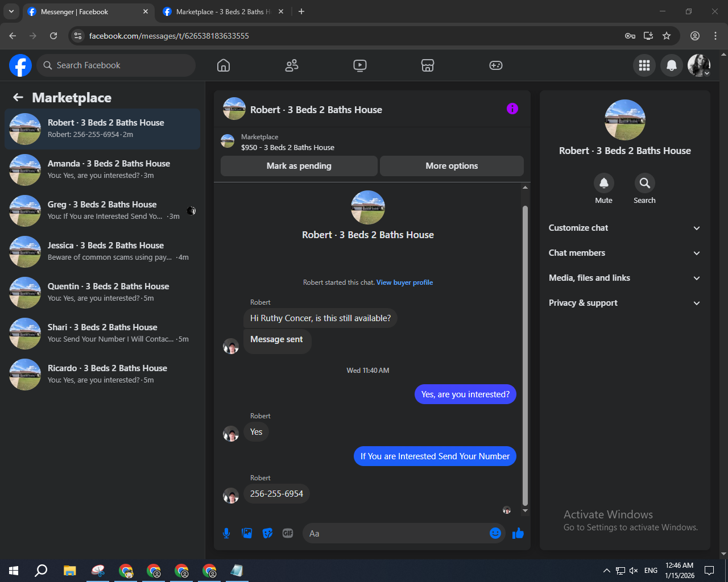
Task: Open conversation information purple icon
Action: tap(512, 109)
